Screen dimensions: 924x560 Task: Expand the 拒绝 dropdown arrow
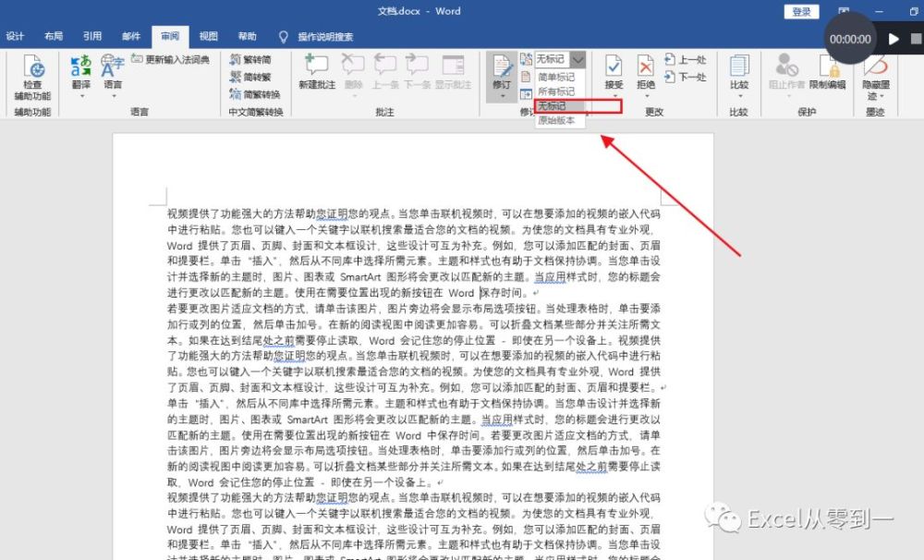646,95
